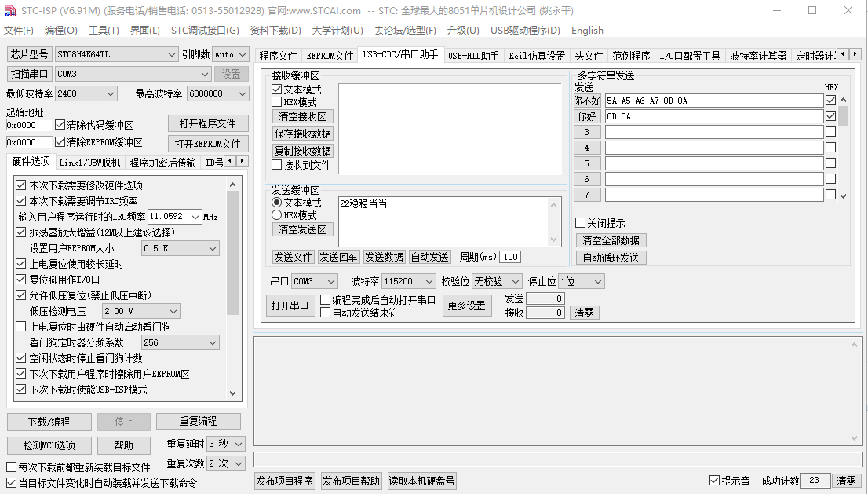Click 打开程序文件 button

pyautogui.click(x=208, y=123)
